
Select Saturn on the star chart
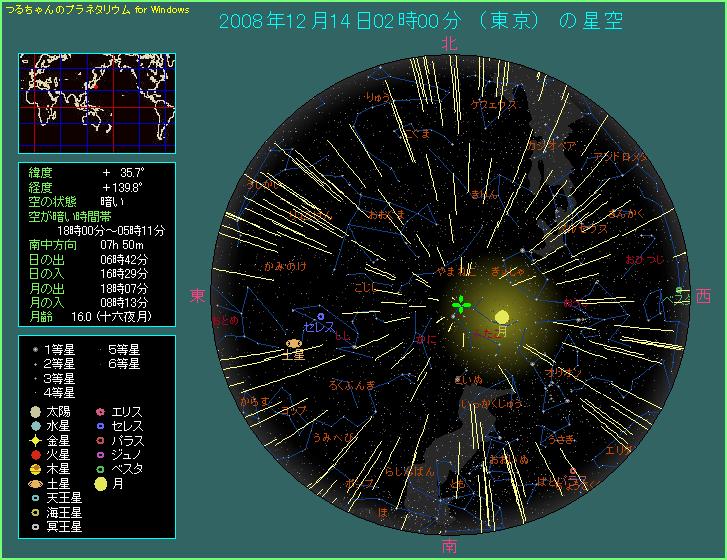coord(294,343)
